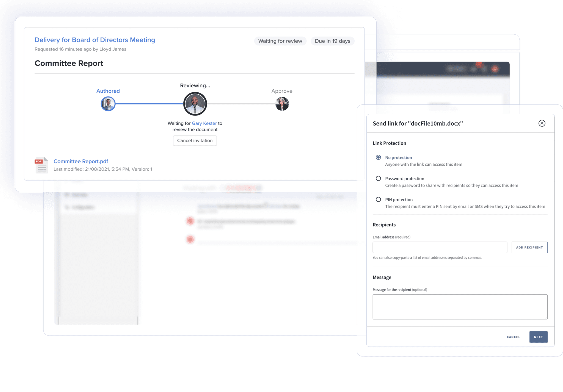Focus the Email address input field

coord(440,247)
